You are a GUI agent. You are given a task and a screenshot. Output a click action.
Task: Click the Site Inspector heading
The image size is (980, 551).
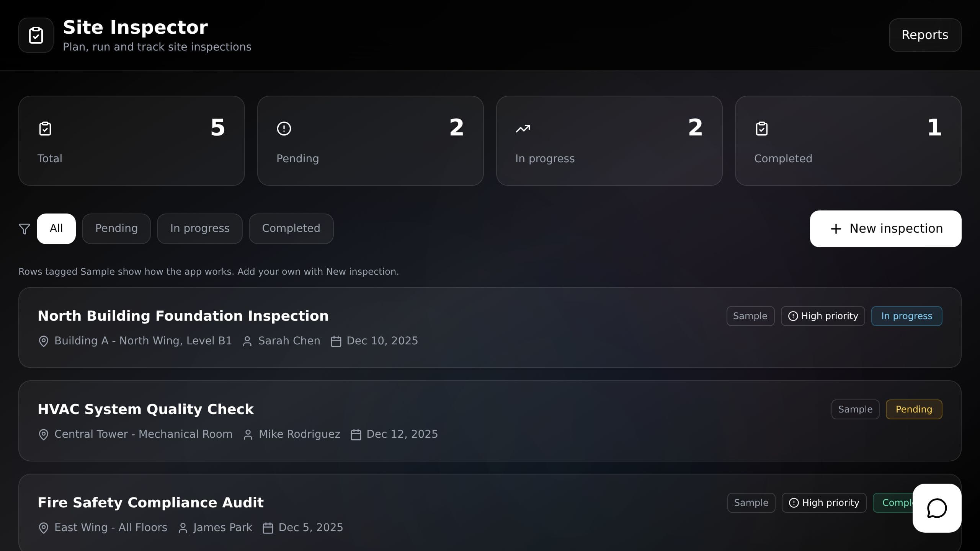(x=136, y=27)
